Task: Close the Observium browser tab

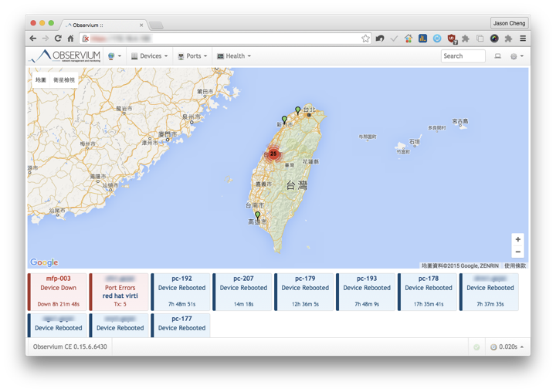Action: 141,25
